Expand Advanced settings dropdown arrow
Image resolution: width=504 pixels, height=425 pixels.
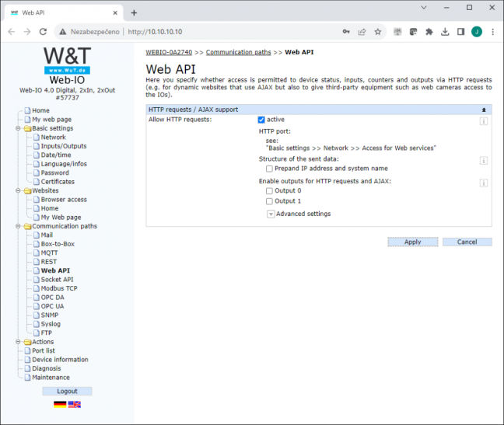(x=271, y=214)
